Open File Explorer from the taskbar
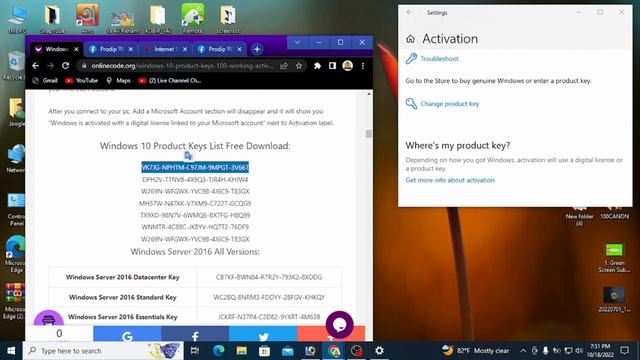 click(x=242, y=351)
